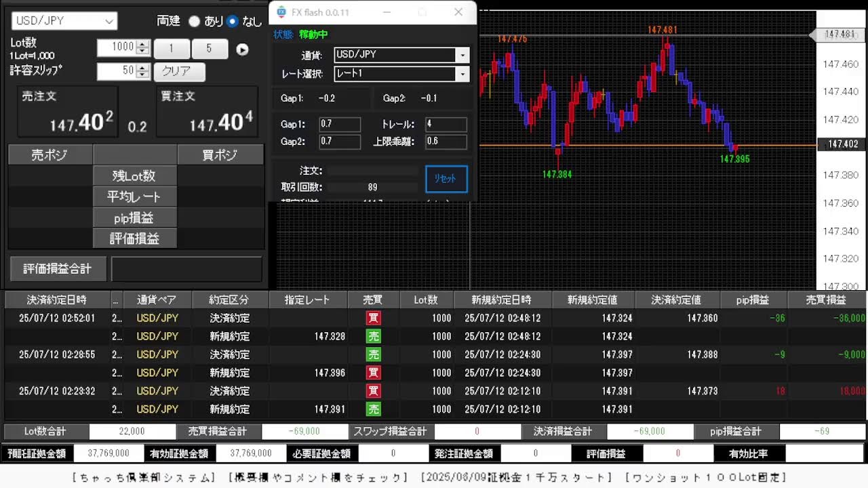Click red 買 badge in 147.396 order row
The width and height of the screenshot is (868, 488).
374,373
